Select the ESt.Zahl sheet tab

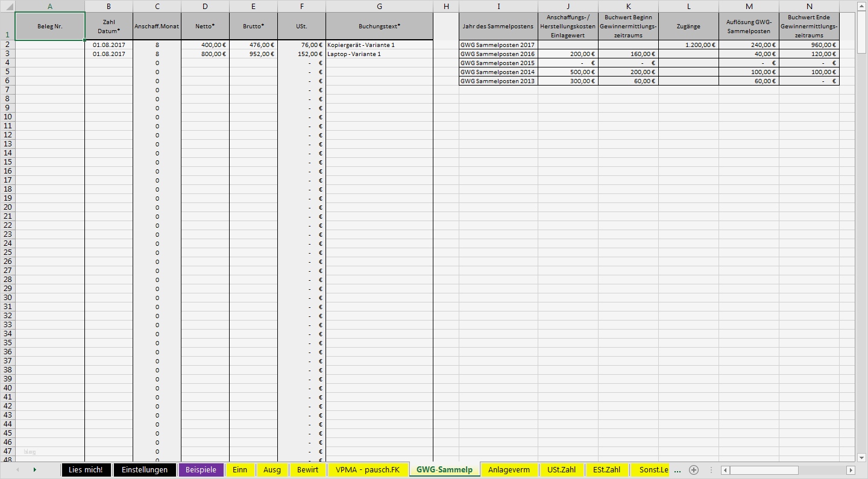coord(607,470)
